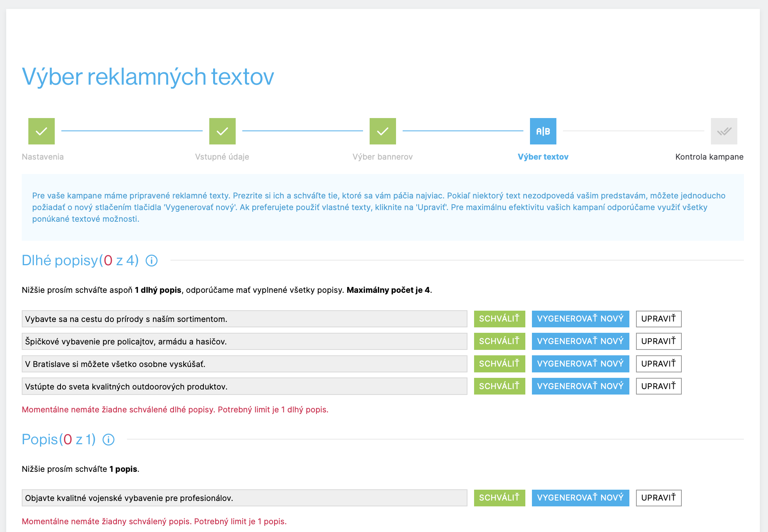Go to Výber bannerov step label
The height and width of the screenshot is (532, 768).
coord(382,157)
